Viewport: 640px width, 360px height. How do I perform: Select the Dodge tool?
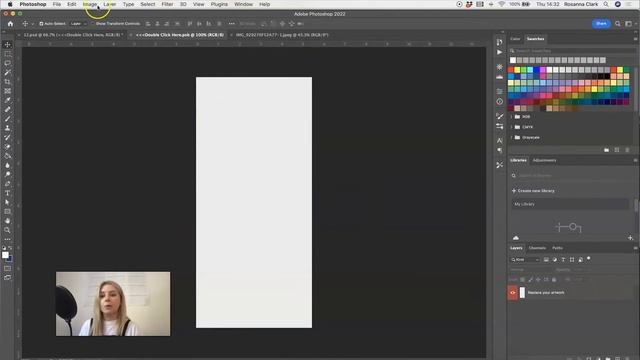[7, 174]
